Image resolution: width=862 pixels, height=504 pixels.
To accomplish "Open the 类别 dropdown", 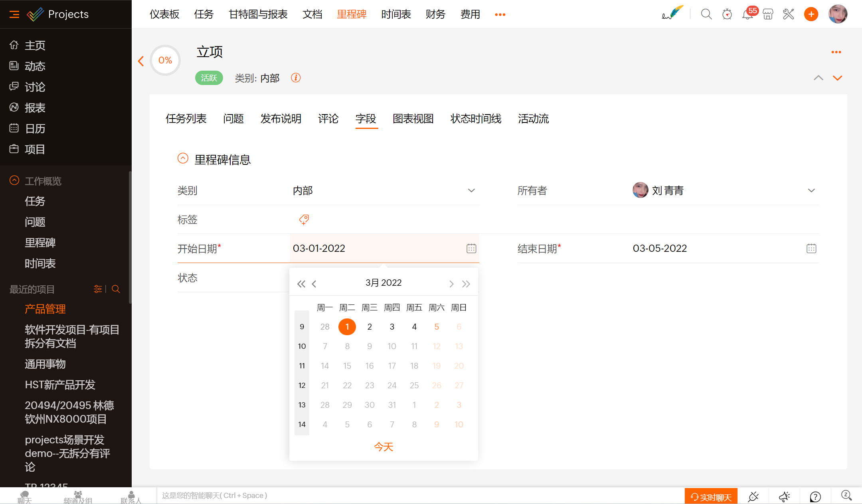I will pos(471,190).
